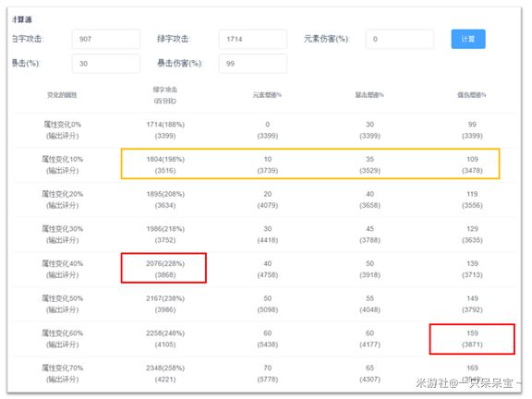This screenshot has height=399, width=532.
Task: Select the 属性变化50% row label
Action: coord(62,304)
